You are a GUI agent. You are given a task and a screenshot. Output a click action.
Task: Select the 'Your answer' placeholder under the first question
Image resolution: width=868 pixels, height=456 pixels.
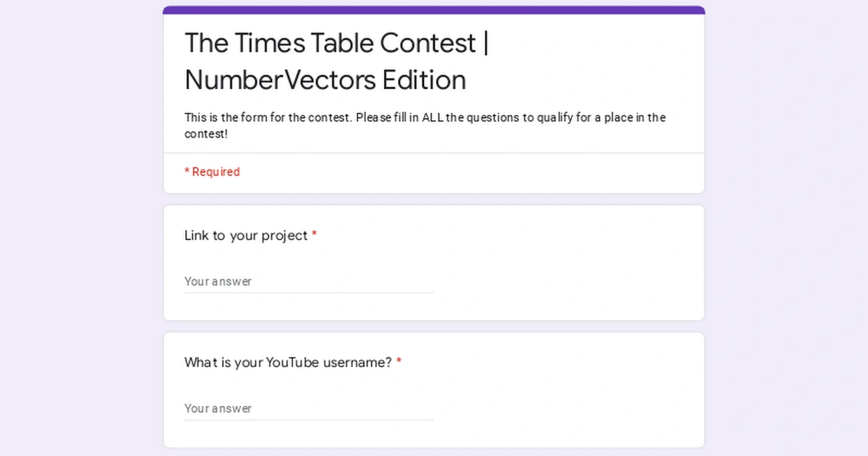coord(217,282)
